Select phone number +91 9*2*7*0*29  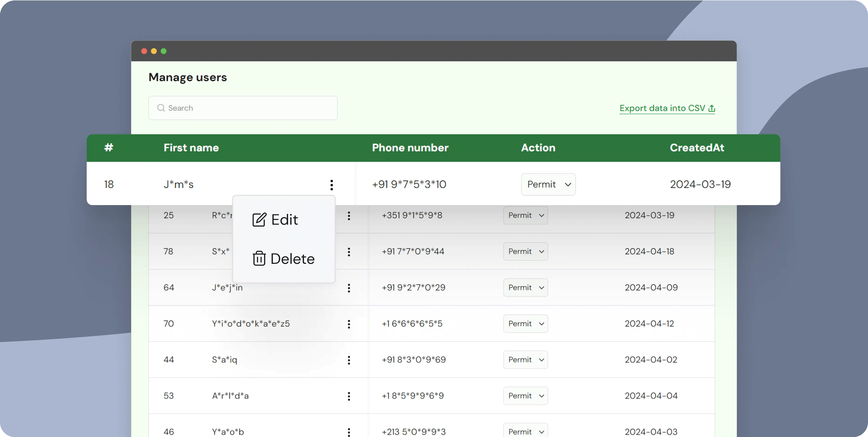[x=413, y=287]
